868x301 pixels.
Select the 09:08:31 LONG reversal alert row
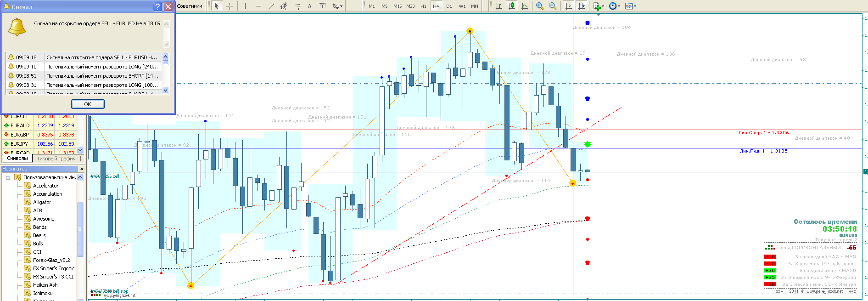[x=84, y=85]
